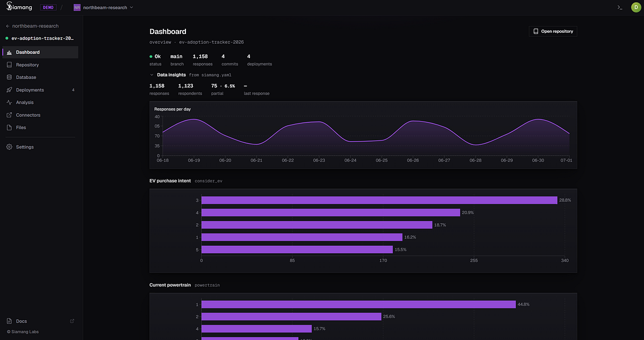Click the Open repository button
The height and width of the screenshot is (340, 644).
coord(553,31)
